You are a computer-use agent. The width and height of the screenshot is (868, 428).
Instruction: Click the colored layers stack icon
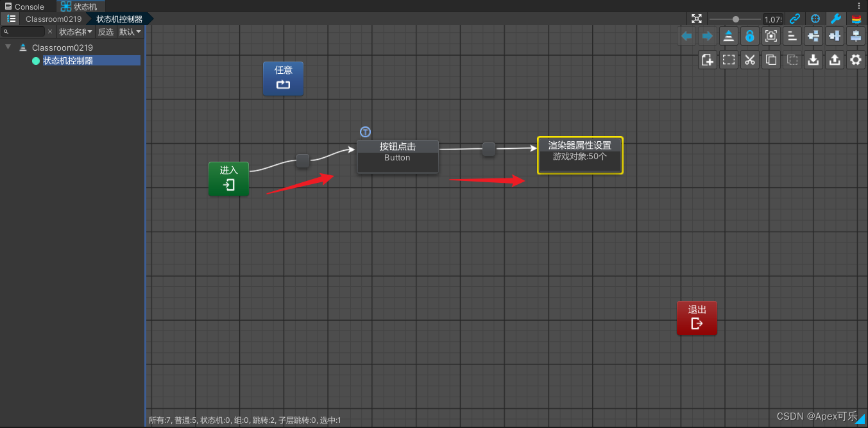pyautogui.click(x=856, y=19)
